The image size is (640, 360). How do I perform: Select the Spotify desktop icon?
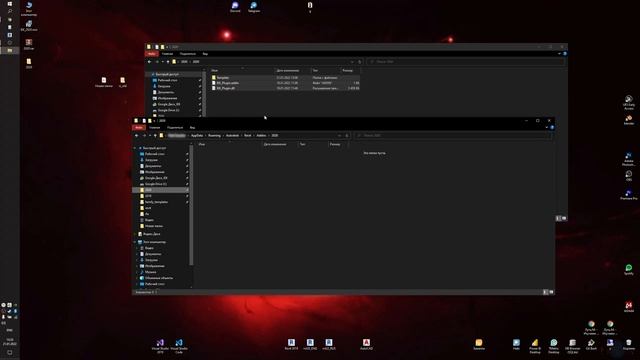click(629, 269)
